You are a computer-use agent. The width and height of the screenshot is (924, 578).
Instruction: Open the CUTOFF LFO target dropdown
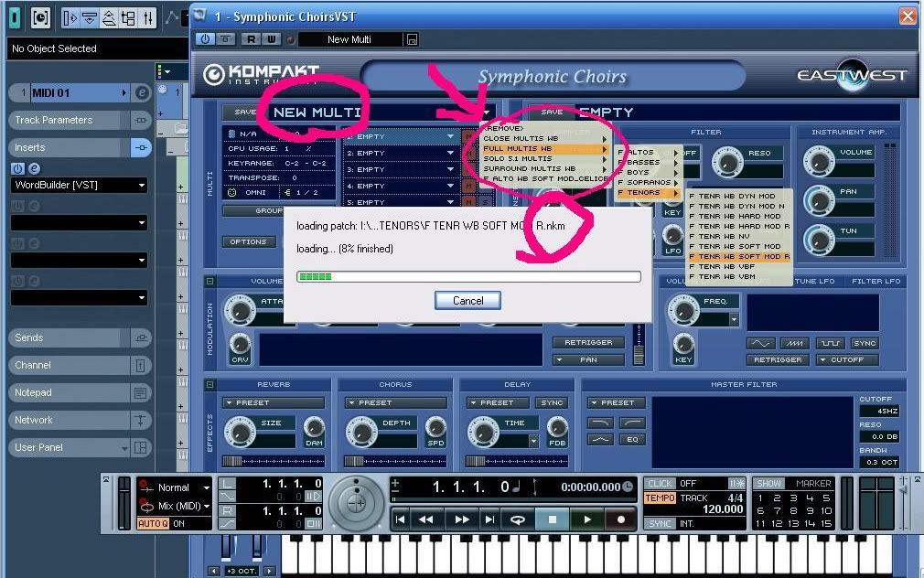(x=847, y=359)
